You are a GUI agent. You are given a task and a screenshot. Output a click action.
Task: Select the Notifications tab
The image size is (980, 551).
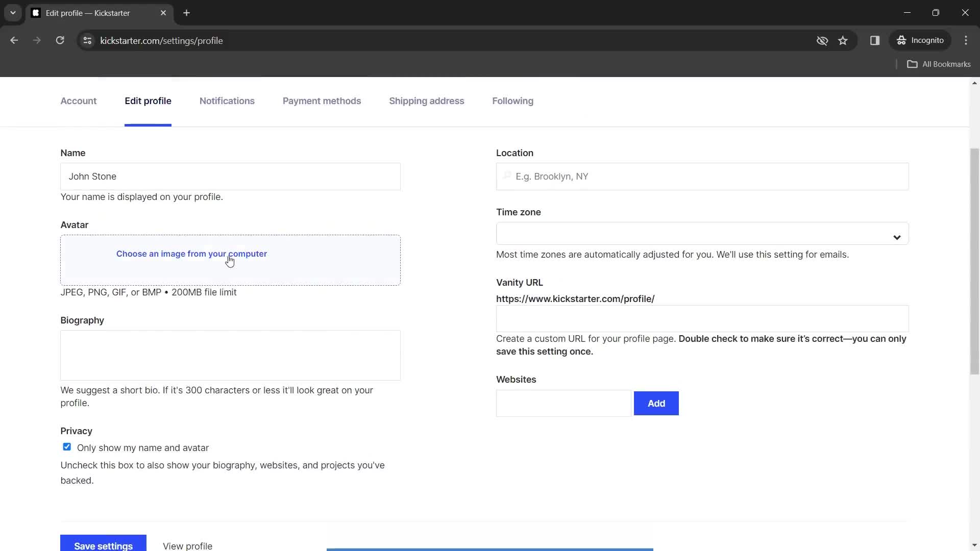(x=227, y=101)
